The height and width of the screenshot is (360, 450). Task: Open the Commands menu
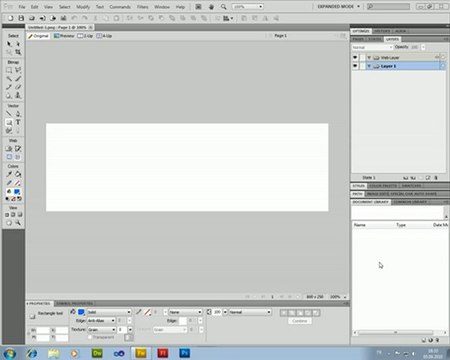[120, 7]
